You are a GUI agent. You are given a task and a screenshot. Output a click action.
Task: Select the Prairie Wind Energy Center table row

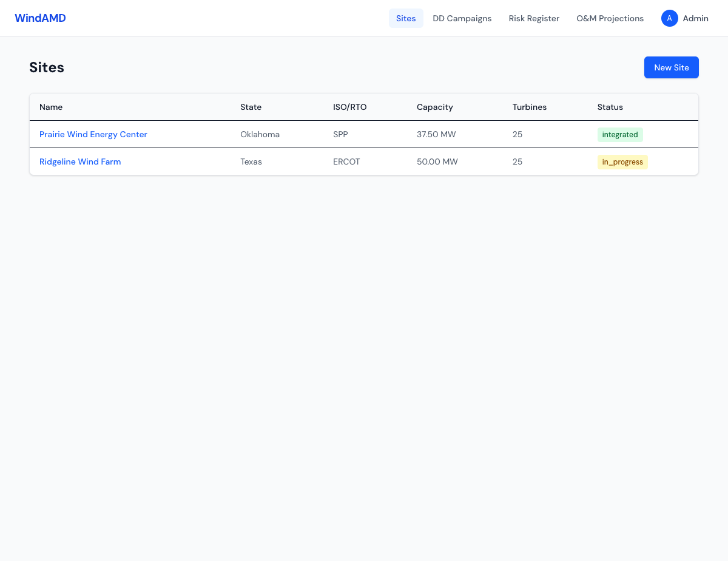pyautogui.click(x=364, y=134)
